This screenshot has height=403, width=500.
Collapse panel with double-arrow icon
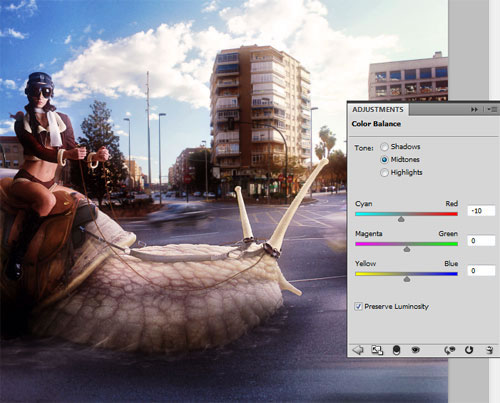[474, 109]
